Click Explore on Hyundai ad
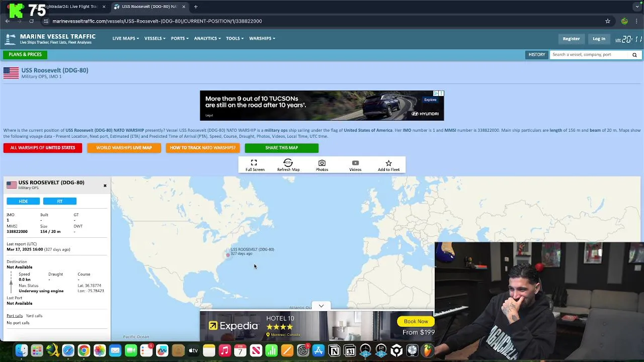The height and width of the screenshot is (362, 644). click(430, 100)
